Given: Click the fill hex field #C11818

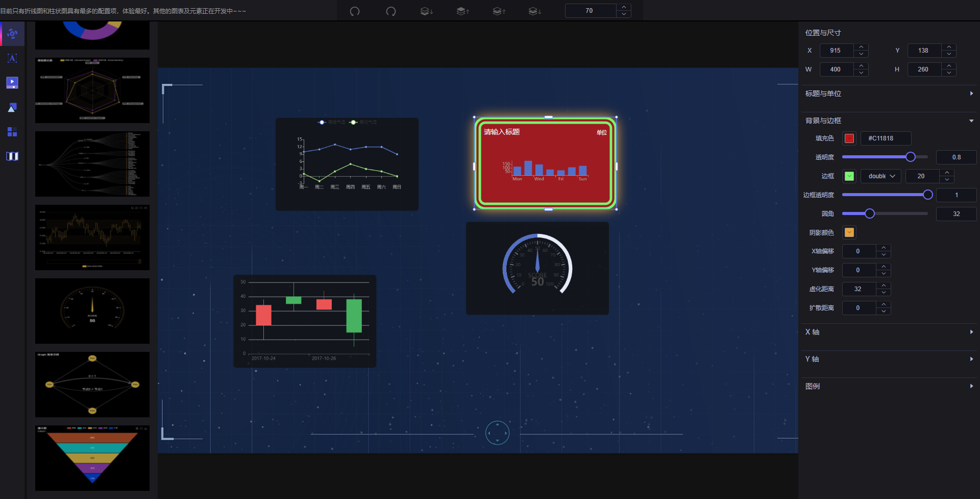Looking at the screenshot, I should 886,138.
